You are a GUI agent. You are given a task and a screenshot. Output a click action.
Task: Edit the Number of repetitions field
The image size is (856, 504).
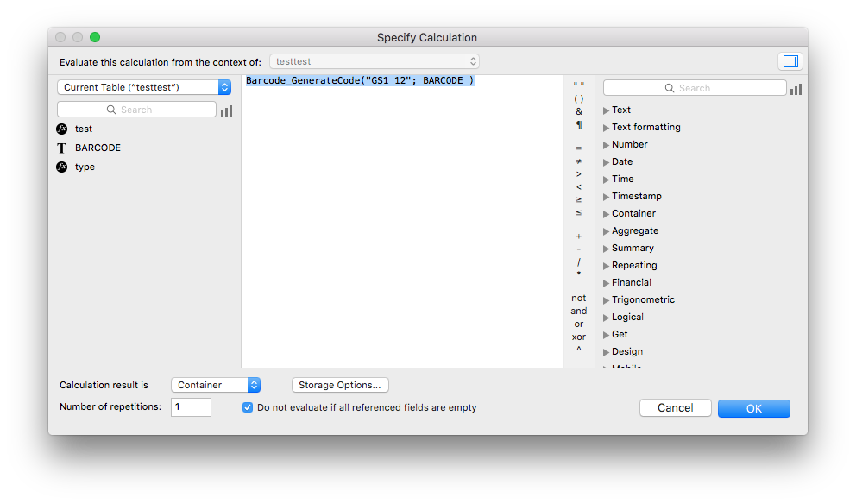191,406
